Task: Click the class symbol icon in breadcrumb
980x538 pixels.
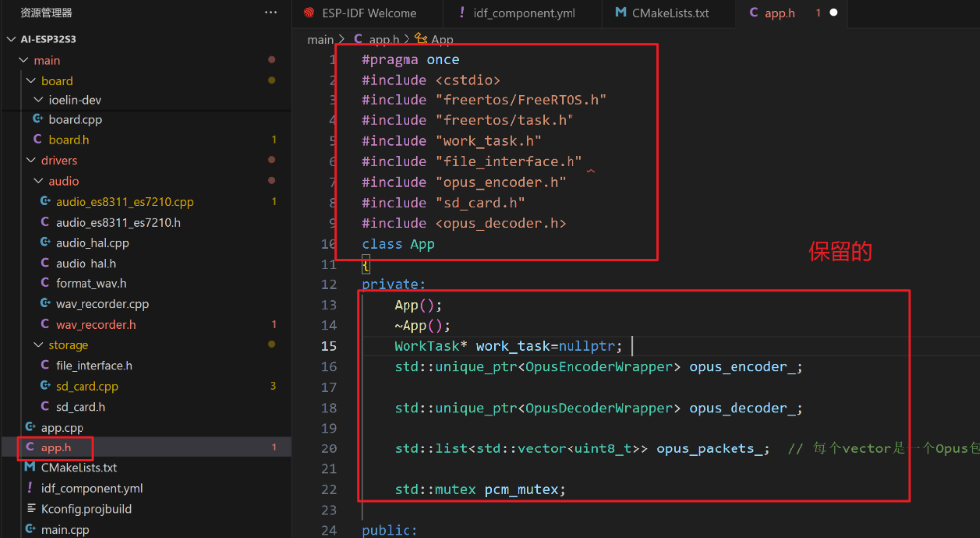Action: 421,39
